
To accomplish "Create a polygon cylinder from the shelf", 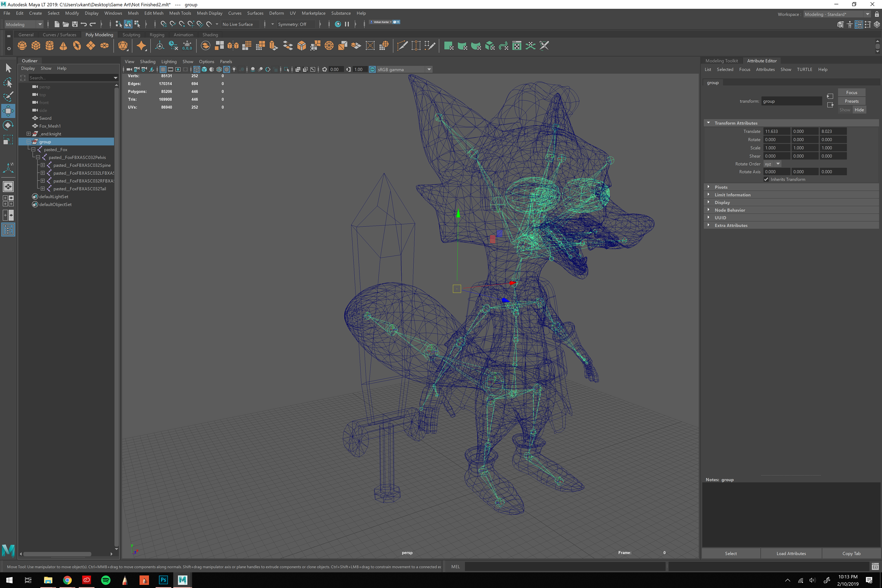I will [50, 46].
